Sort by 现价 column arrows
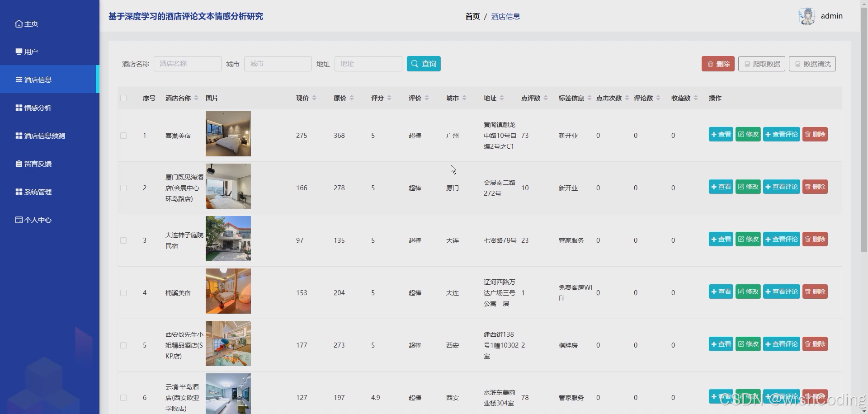This screenshot has height=414, width=868. click(314, 98)
